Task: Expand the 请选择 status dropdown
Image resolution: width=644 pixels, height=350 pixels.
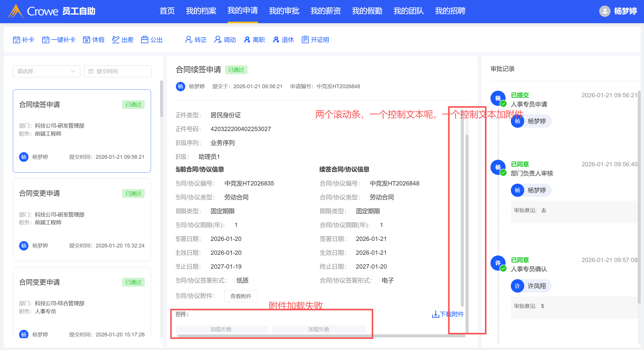Action: 46,71
